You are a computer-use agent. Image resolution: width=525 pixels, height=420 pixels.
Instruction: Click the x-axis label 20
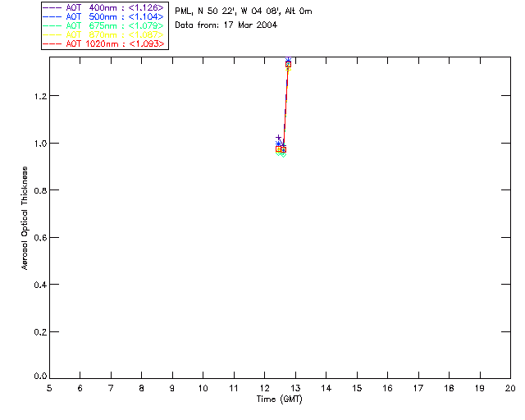tap(510, 389)
